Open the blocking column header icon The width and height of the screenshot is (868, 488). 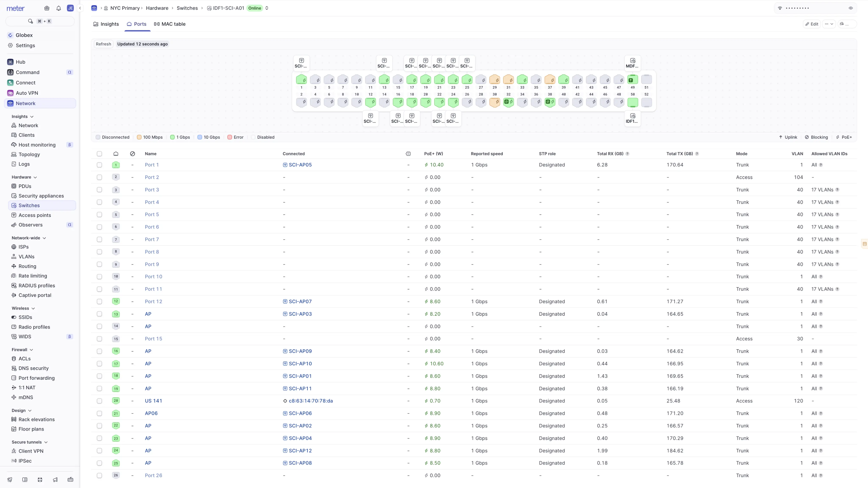tap(132, 154)
